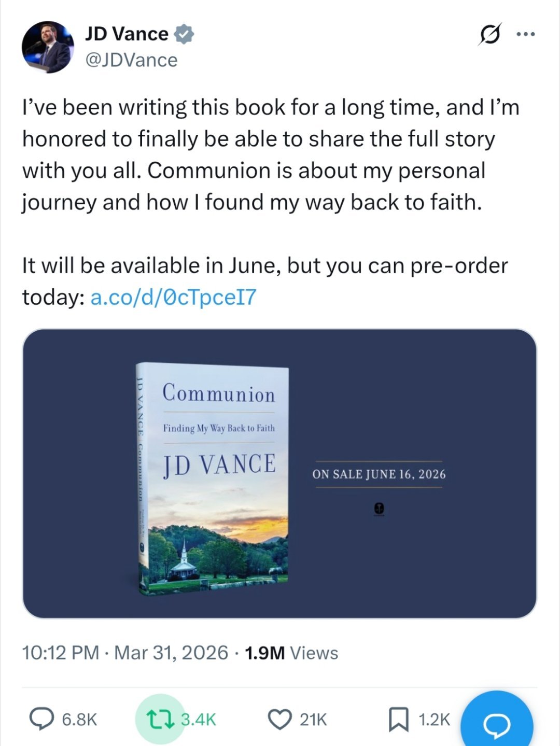Click the 10:12 PM Mar 31, 2026 timestamp
This screenshot has width=560, height=746.
125,653
